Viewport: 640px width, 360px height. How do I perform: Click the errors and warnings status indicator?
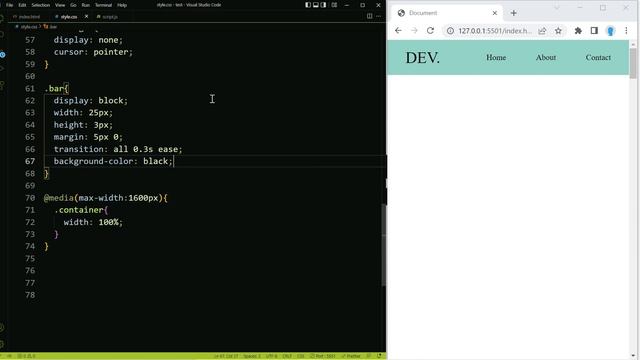click(27, 356)
